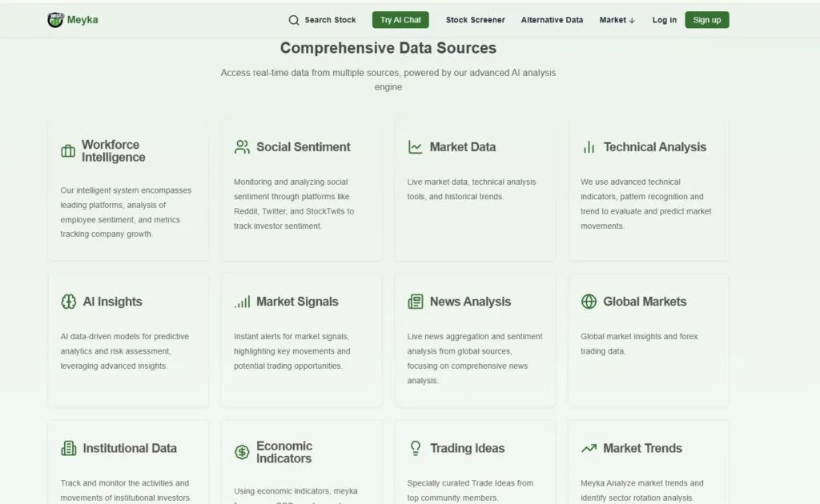Image resolution: width=820 pixels, height=504 pixels.
Task: Click the Try AI Chat button
Action: [x=400, y=19]
